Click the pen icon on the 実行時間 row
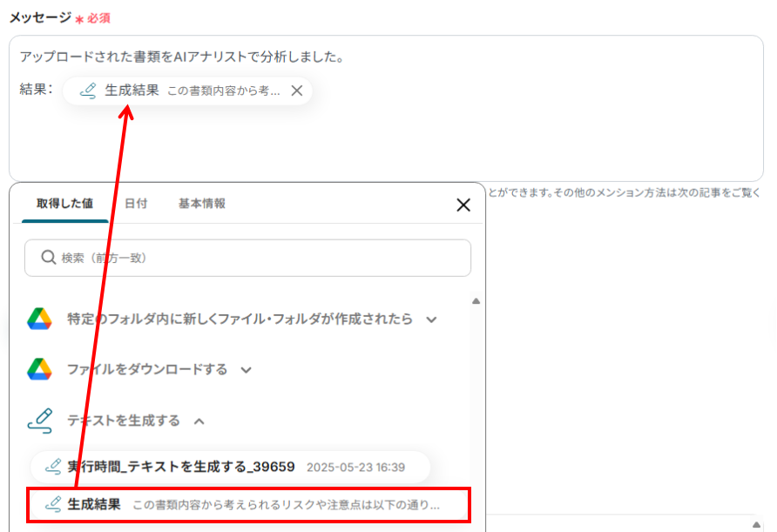Screen dimensions: 777x532 53,467
